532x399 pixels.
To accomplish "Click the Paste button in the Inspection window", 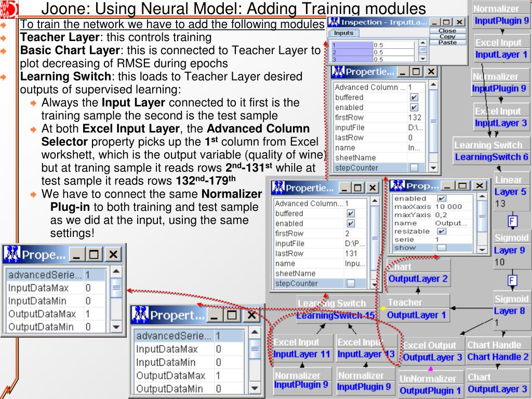I will pyautogui.click(x=447, y=42).
